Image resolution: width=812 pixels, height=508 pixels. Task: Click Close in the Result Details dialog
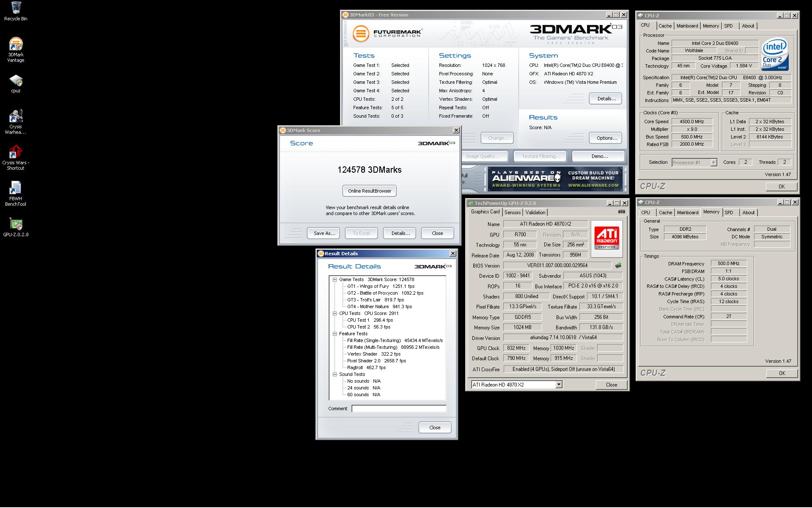(435, 428)
